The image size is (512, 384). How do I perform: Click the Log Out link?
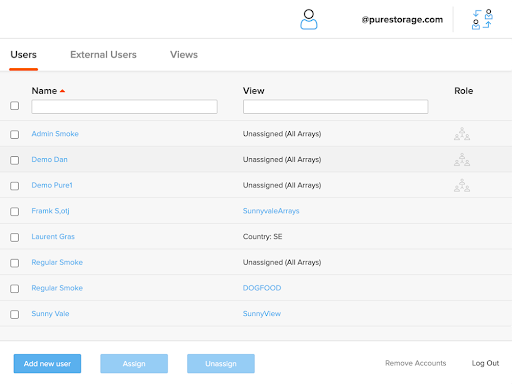click(x=485, y=363)
